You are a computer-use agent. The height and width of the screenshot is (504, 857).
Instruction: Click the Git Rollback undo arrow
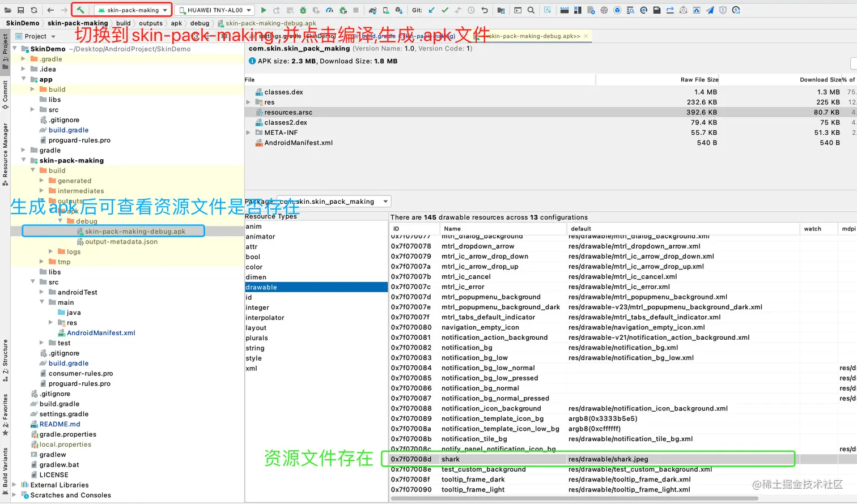coord(485,10)
